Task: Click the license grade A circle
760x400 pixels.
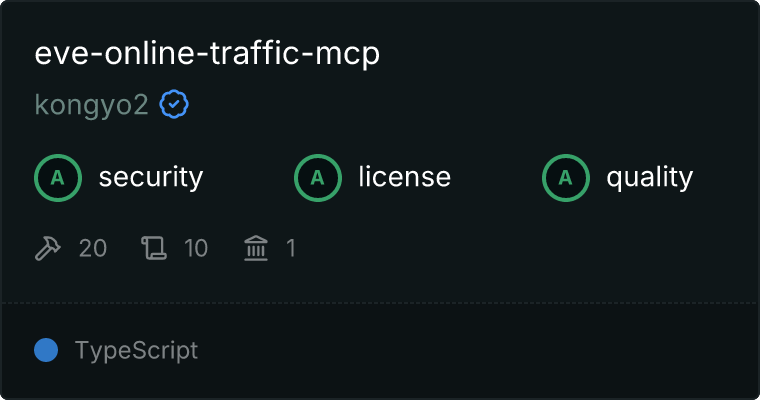Action: 318,178
